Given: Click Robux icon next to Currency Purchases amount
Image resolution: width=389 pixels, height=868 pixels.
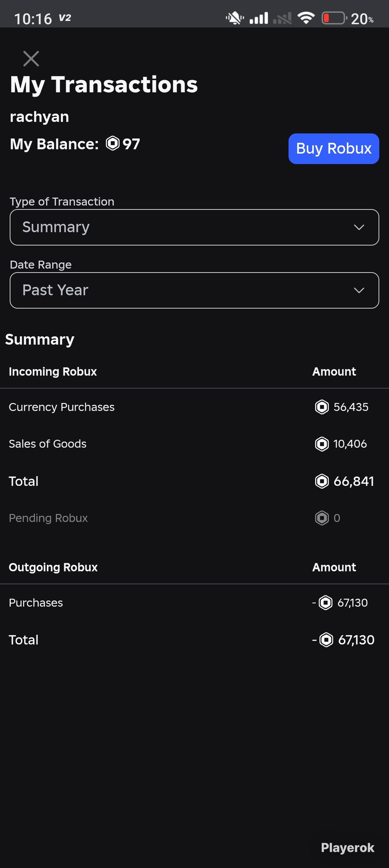Looking at the screenshot, I should click(322, 407).
